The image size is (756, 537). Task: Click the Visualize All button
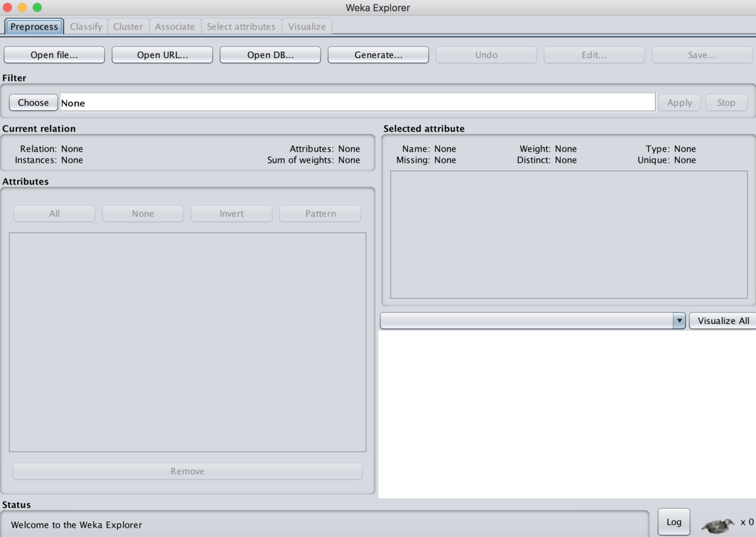pyautogui.click(x=723, y=321)
